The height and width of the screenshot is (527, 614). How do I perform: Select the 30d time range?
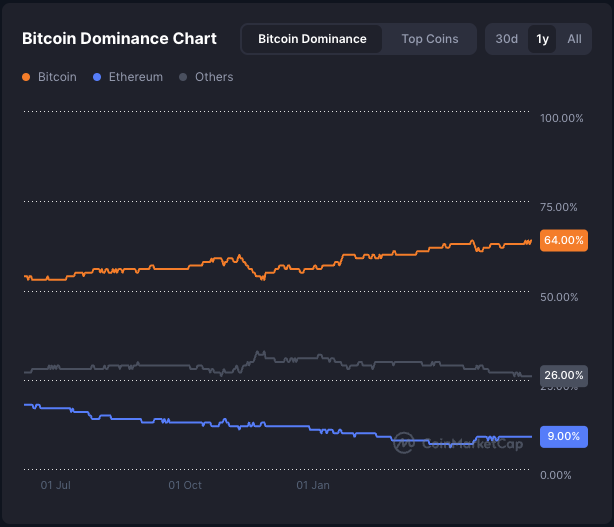click(x=507, y=39)
